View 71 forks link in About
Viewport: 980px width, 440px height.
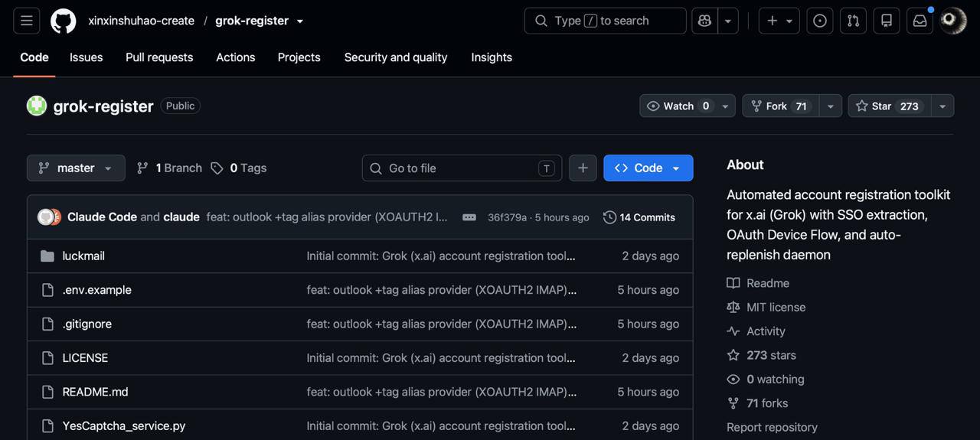[757, 403]
